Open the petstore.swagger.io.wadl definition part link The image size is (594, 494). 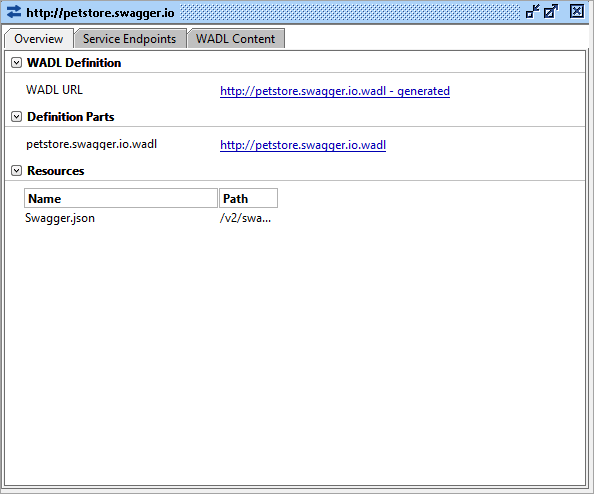[x=303, y=145]
